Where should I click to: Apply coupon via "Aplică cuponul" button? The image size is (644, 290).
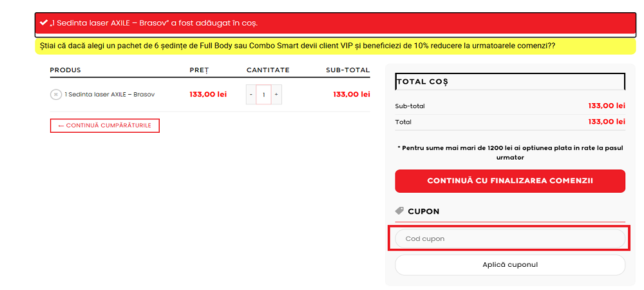510,265
